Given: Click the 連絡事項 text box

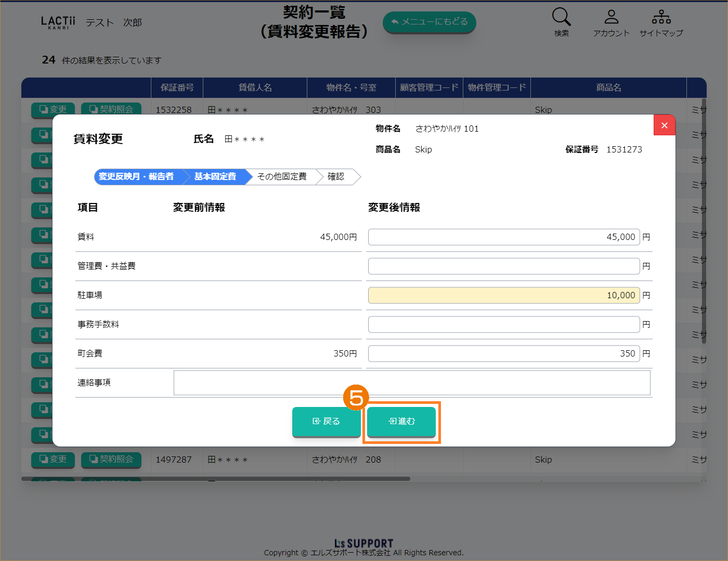Looking at the screenshot, I should tap(411, 383).
